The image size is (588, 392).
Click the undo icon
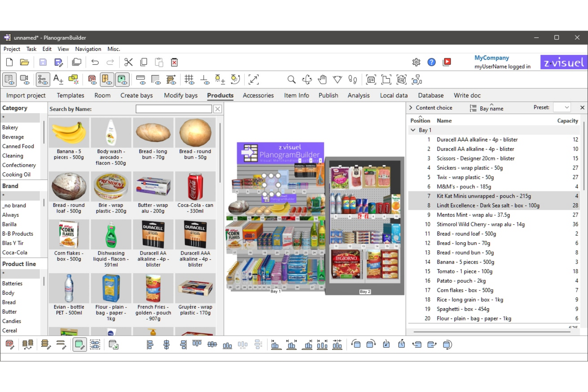click(x=95, y=62)
